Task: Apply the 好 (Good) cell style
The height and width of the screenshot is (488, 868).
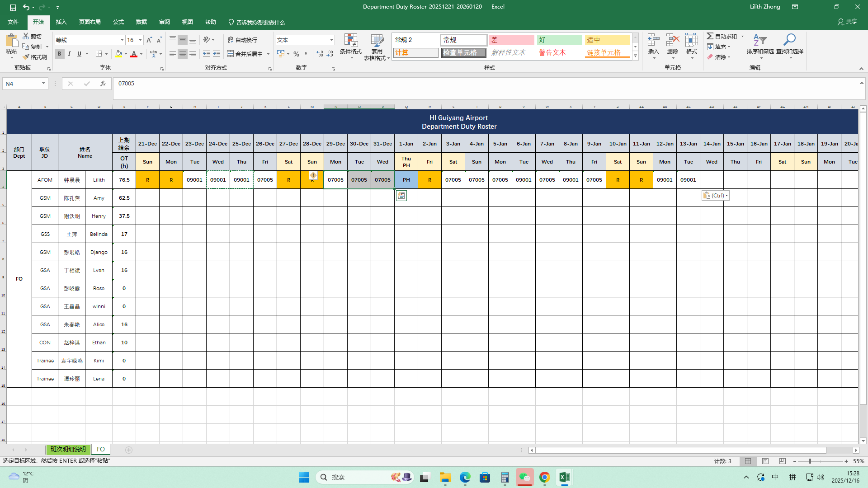Action: pyautogui.click(x=559, y=40)
